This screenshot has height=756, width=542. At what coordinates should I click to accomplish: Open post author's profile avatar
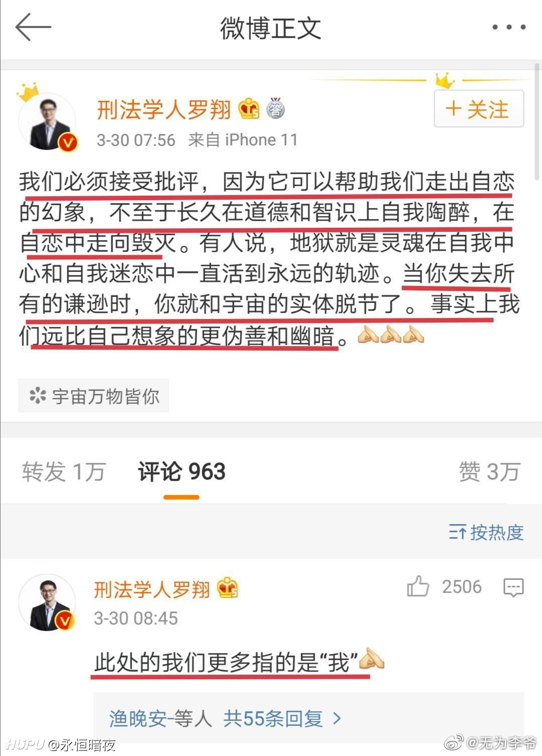click(48, 121)
